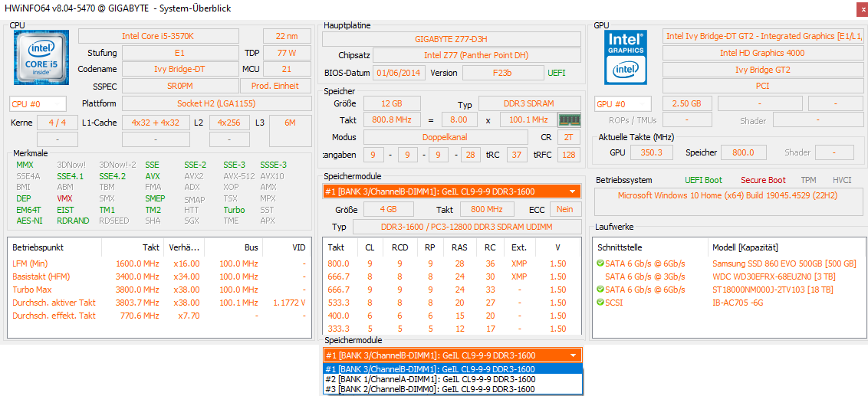The width and height of the screenshot is (868, 396).
Task: Select the Basistakt (HFM) row
Action: (159, 276)
